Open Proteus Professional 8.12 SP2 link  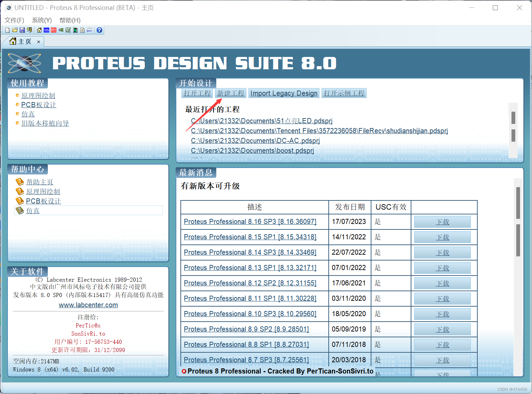(x=250, y=283)
